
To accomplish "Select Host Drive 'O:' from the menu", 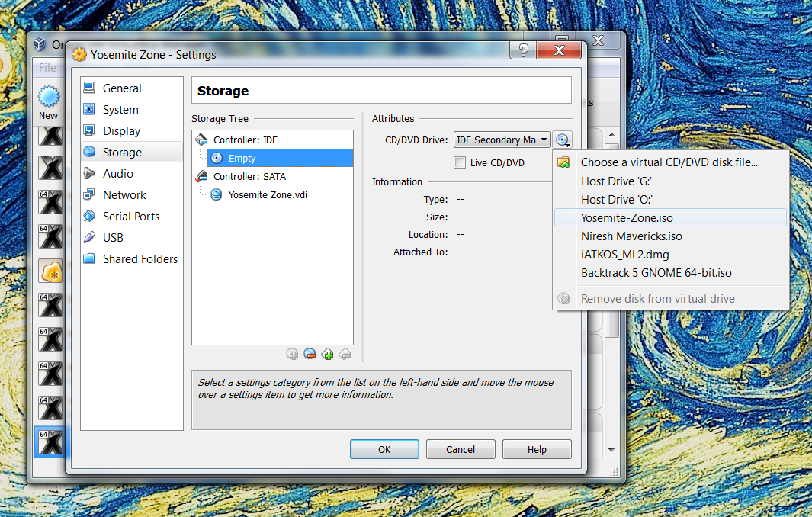I will click(671, 200).
